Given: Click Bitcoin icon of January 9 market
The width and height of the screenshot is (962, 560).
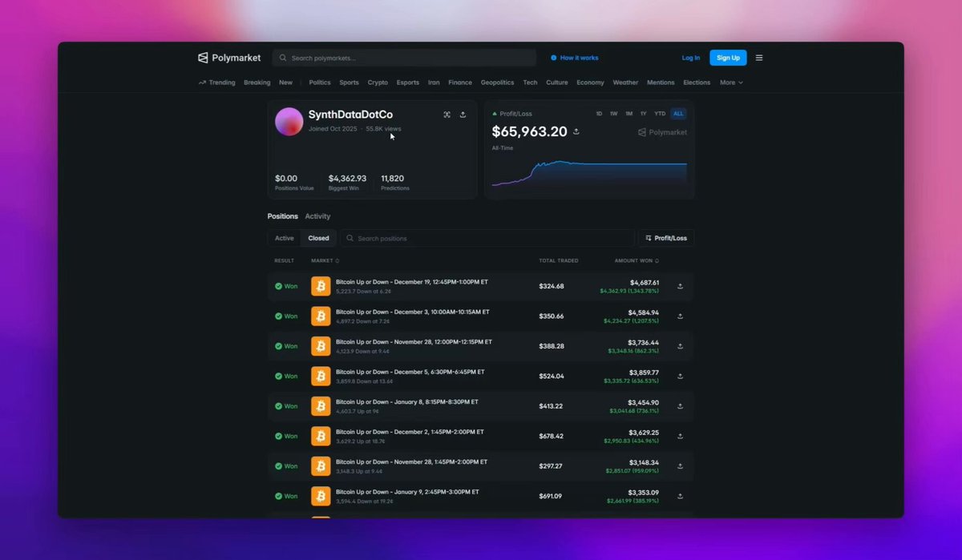Looking at the screenshot, I should point(321,496).
